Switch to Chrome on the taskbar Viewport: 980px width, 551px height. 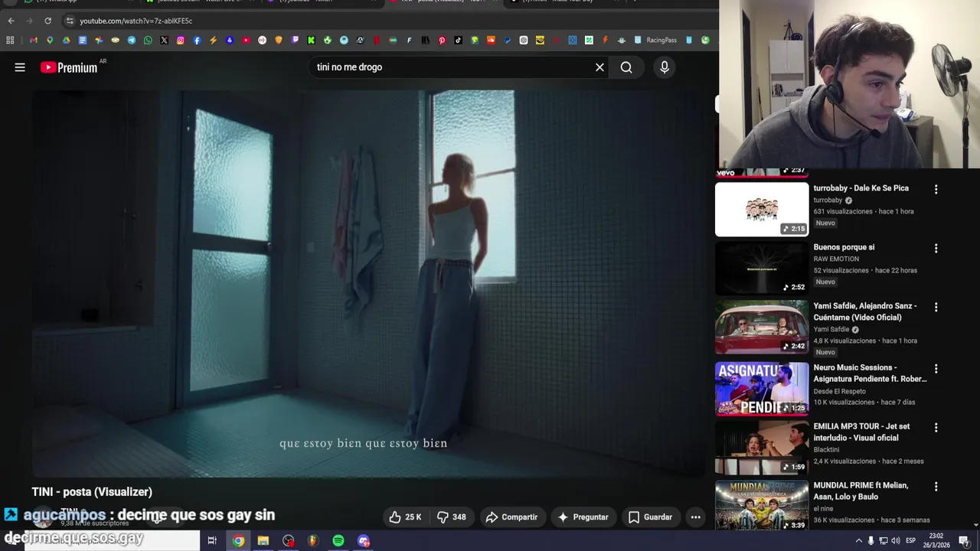tap(239, 540)
